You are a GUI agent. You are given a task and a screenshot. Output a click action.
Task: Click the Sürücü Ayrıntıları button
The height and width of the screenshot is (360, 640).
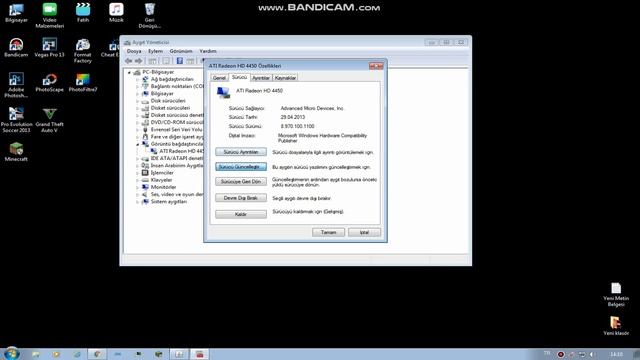pyautogui.click(x=241, y=152)
